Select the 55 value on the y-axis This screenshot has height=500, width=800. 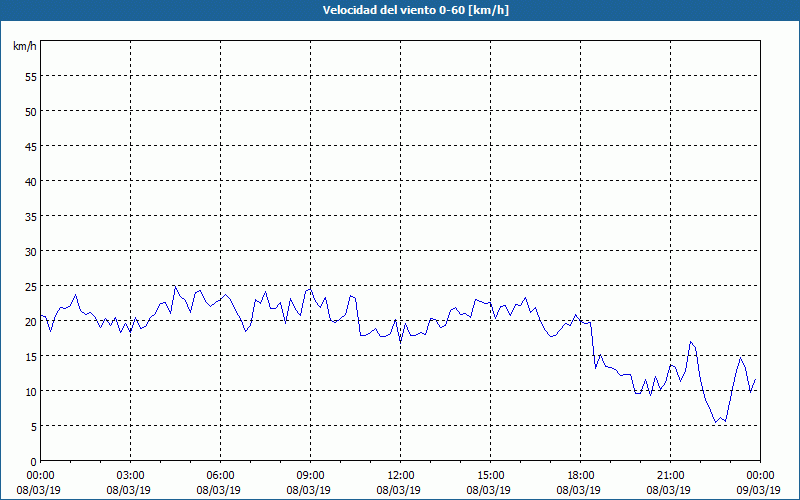coord(31,76)
